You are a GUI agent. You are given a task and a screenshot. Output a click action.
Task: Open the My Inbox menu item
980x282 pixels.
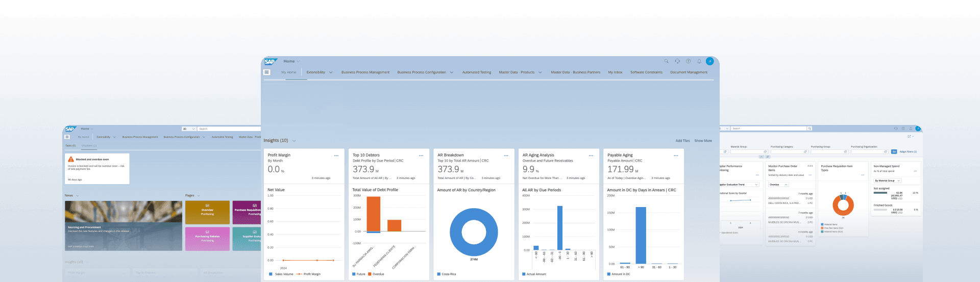point(616,72)
